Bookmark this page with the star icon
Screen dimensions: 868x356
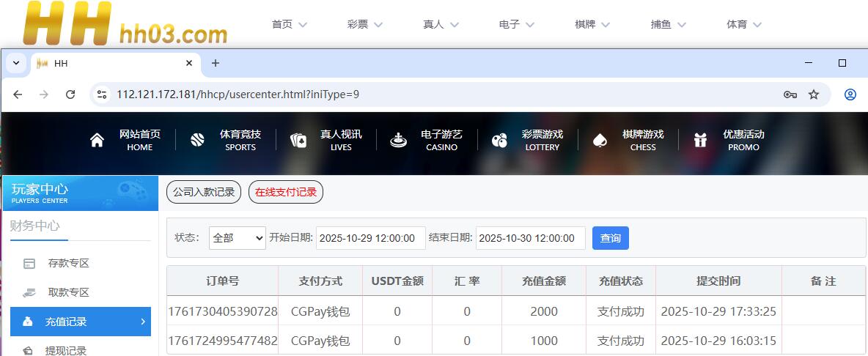(x=813, y=94)
